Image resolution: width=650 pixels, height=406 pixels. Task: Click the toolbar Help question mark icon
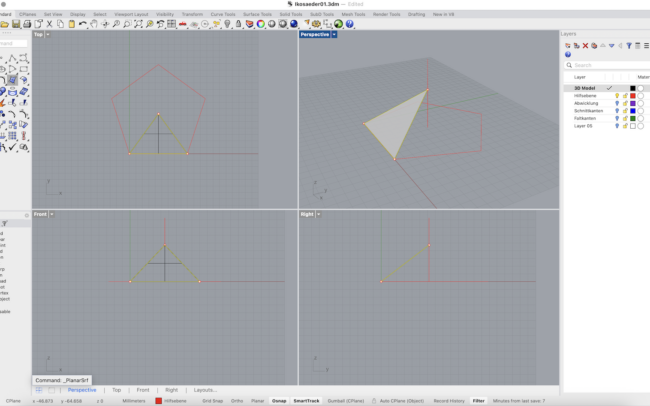pyautogui.click(x=350, y=24)
